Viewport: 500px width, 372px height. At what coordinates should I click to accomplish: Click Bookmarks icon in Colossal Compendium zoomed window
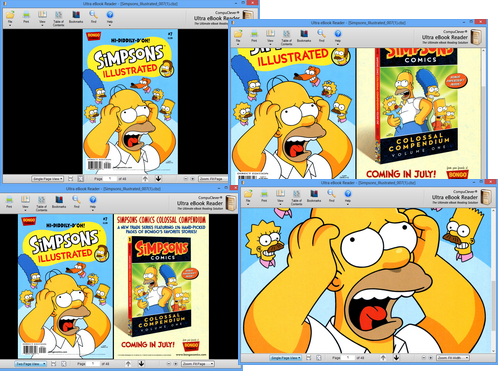pos(304,36)
